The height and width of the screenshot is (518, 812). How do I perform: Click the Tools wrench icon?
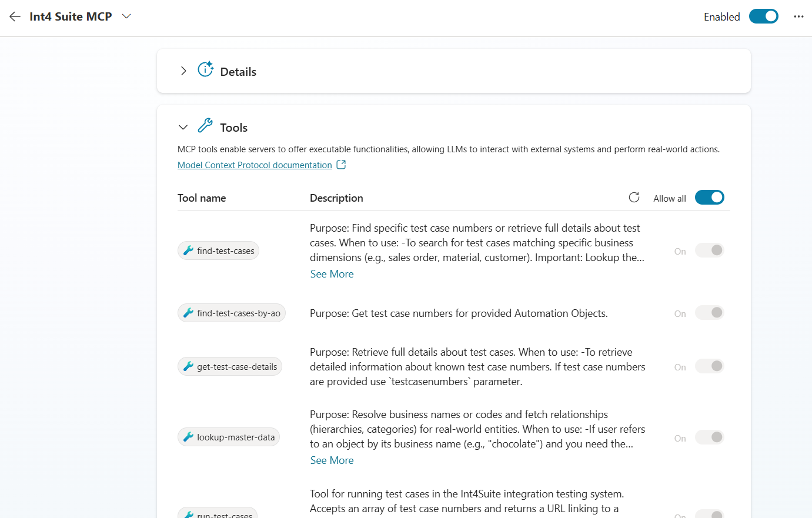pos(205,125)
